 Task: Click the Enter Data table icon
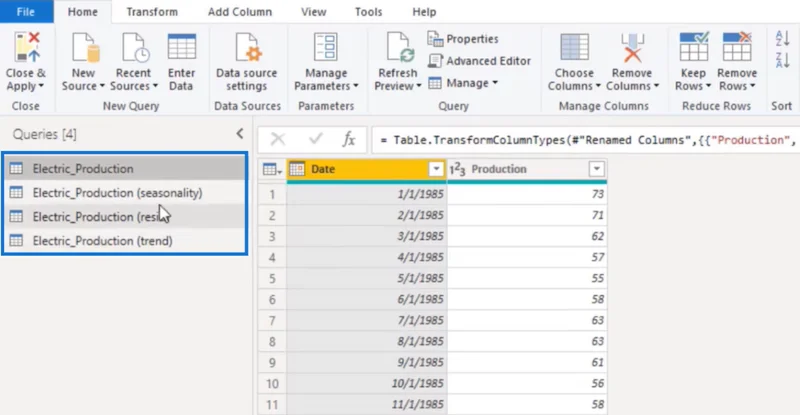(182, 48)
